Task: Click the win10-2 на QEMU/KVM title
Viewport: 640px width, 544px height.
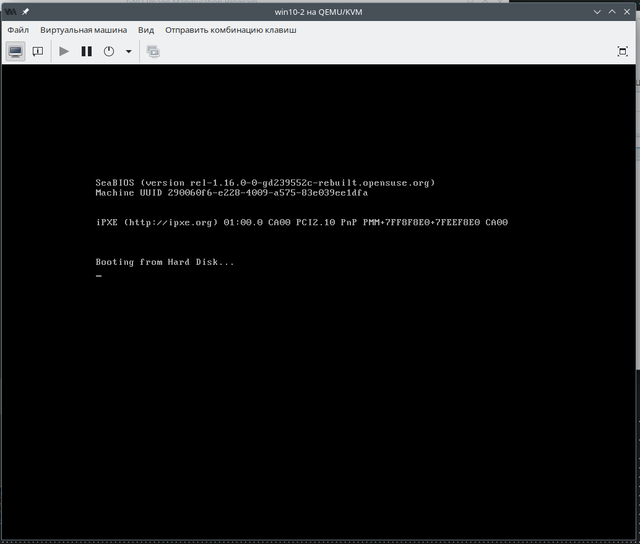Action: point(318,12)
